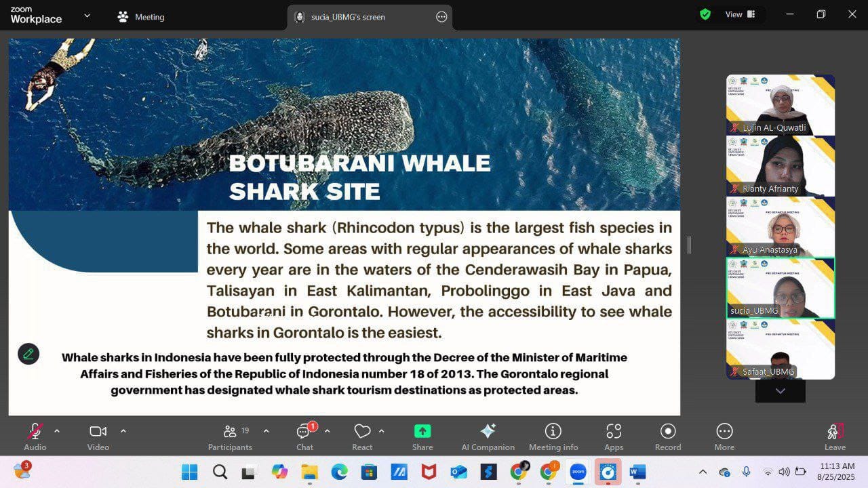Toggle the Video camera on

98,436
